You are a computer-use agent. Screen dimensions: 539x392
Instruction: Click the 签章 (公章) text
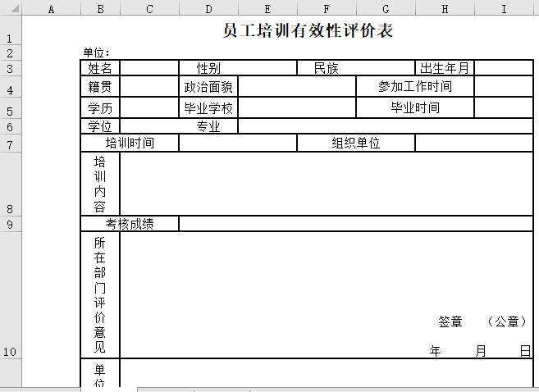[x=482, y=321]
